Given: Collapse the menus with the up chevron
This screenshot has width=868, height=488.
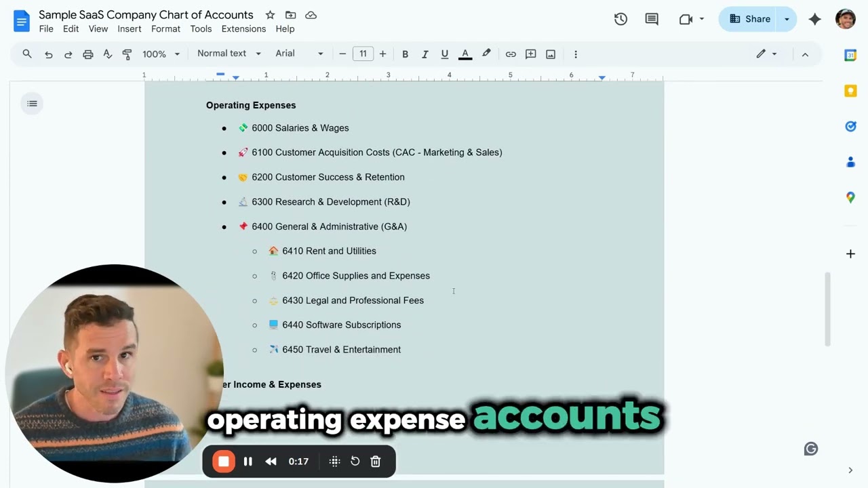Looking at the screenshot, I should click(x=805, y=54).
